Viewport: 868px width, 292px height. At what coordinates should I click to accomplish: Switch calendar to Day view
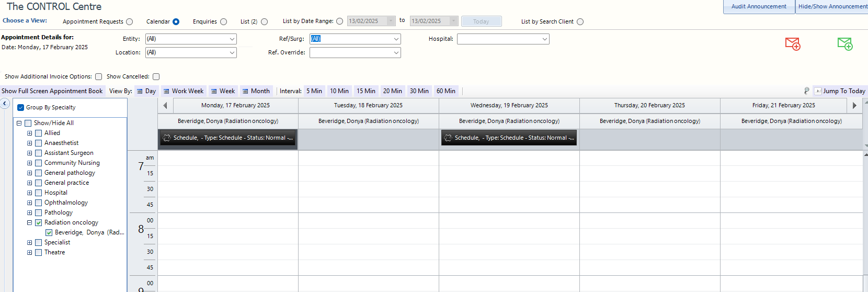click(146, 91)
